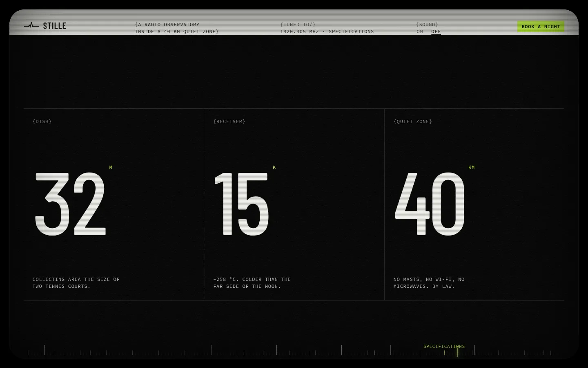Click the large 15 receiver figure
Viewport: 588px width, 368px height.
241,204
